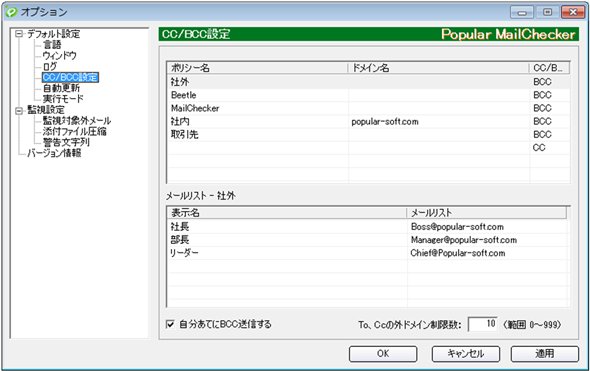Image resolution: width=590 pixels, height=371 pixels.
Task: Close the オプション dialog
Action: click(x=573, y=12)
